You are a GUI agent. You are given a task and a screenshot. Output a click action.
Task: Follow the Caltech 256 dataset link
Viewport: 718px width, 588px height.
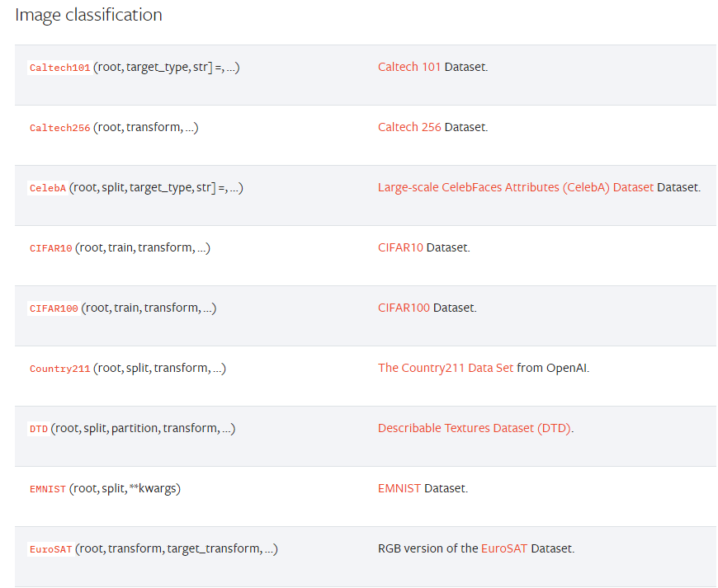coord(409,127)
